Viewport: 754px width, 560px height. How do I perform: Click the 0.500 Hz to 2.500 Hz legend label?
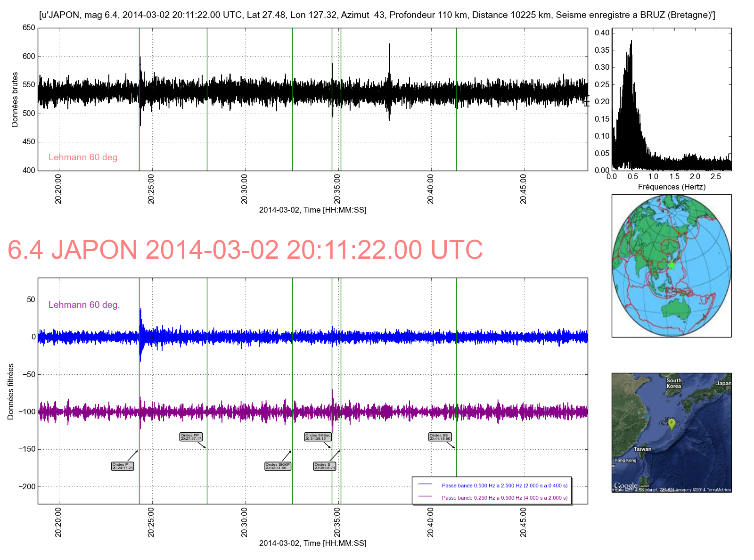click(x=504, y=486)
